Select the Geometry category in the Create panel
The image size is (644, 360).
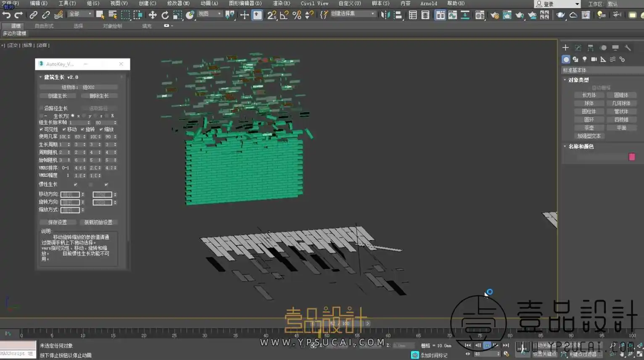click(566, 59)
